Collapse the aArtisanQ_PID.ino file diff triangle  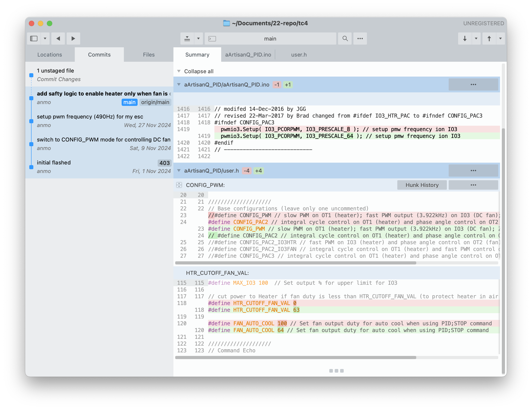tap(179, 84)
